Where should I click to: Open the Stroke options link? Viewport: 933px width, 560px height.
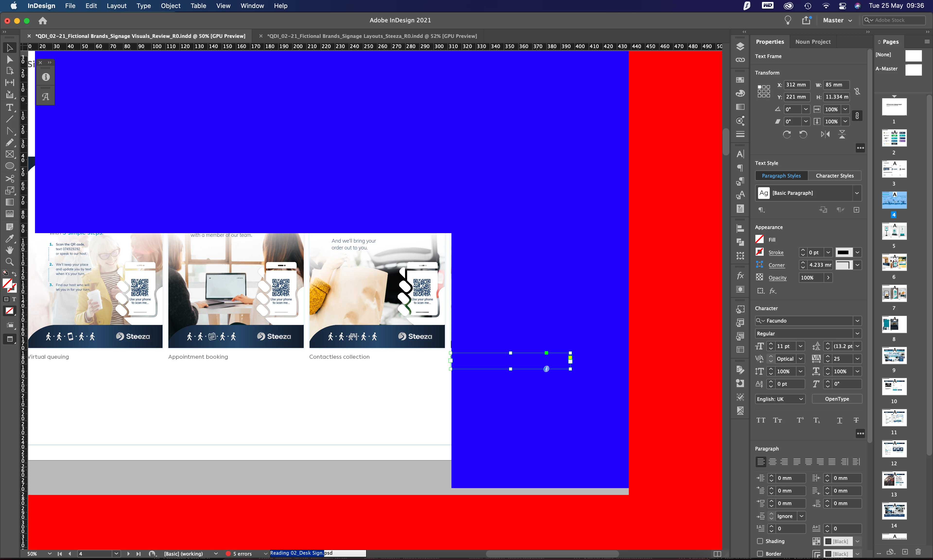pyautogui.click(x=776, y=253)
